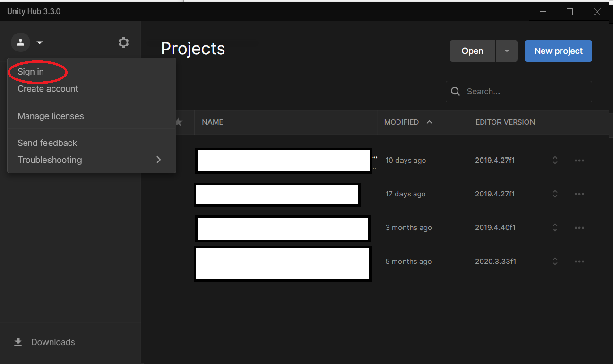
Task: Click the Troubleshooting submenu chevron arrow
Action: 159,160
